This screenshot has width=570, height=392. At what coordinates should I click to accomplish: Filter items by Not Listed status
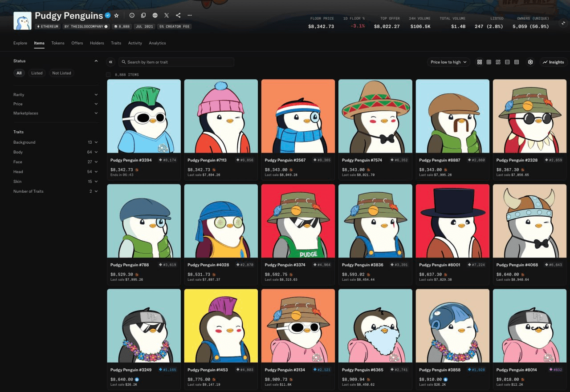(61, 73)
